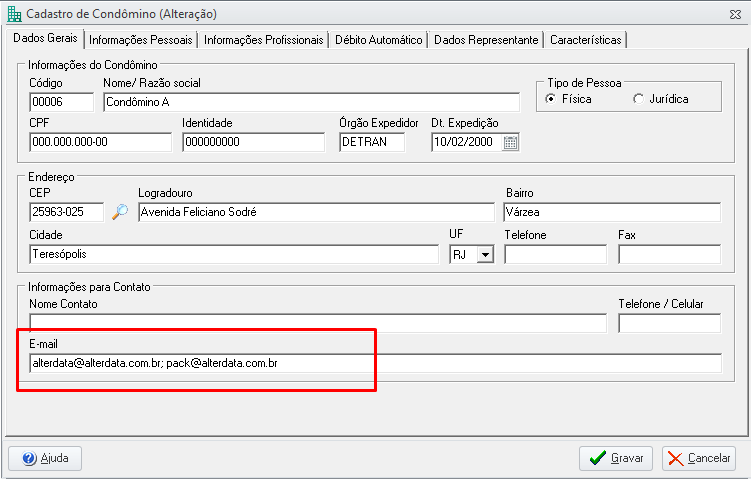This screenshot has height=479, width=751.
Task: Focus the Telefone field in Endereço
Action: [556, 254]
